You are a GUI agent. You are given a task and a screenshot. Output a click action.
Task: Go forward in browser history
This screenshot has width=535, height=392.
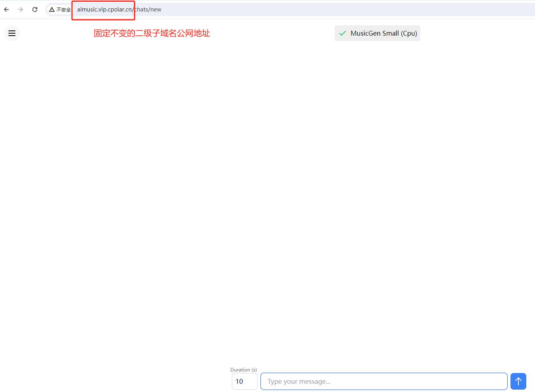pos(21,9)
